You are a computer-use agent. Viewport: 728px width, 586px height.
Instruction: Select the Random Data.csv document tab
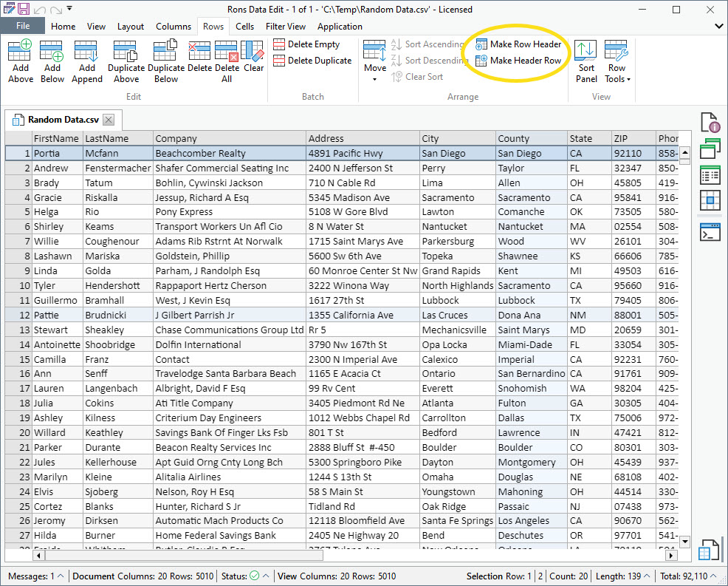coord(62,119)
